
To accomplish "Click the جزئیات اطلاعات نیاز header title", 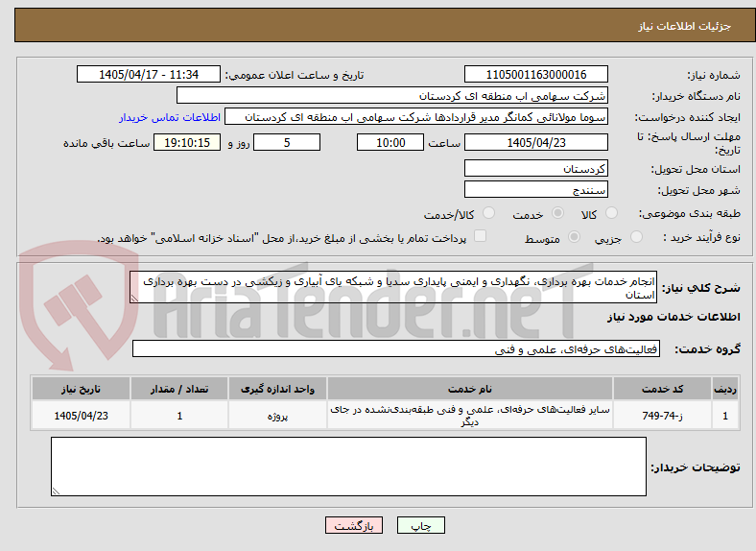I will coord(685,26).
